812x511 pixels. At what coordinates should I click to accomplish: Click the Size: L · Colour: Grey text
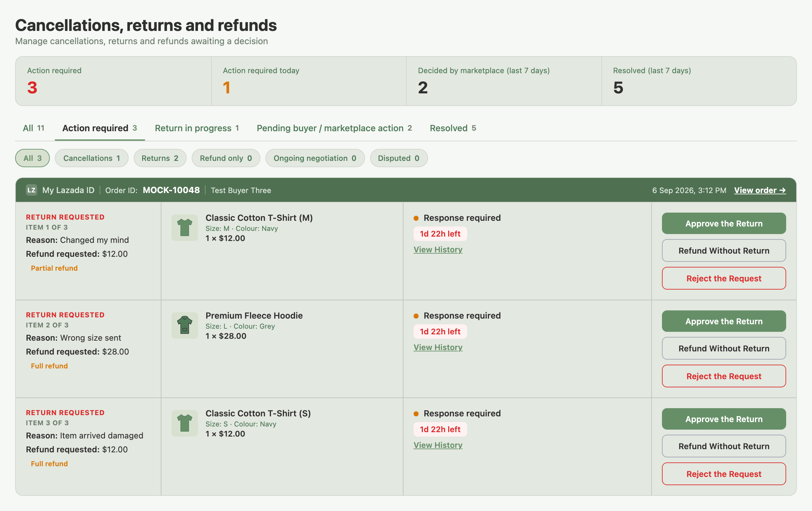click(x=240, y=326)
